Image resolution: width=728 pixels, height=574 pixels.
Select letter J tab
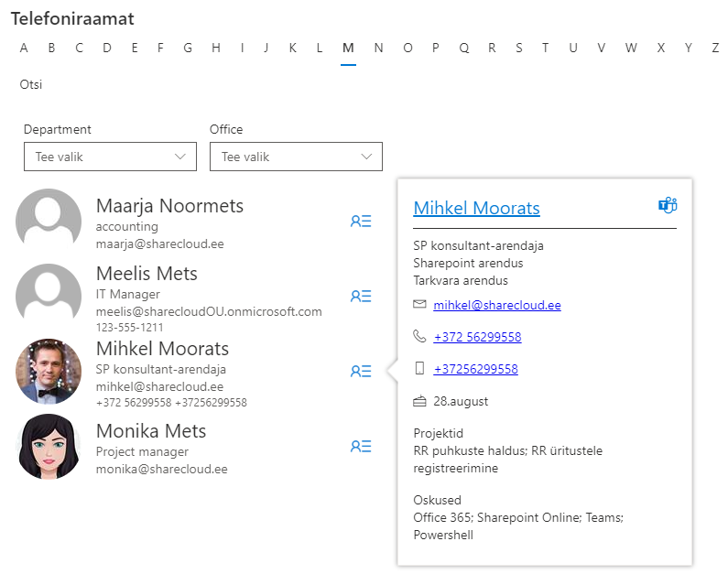click(x=266, y=48)
